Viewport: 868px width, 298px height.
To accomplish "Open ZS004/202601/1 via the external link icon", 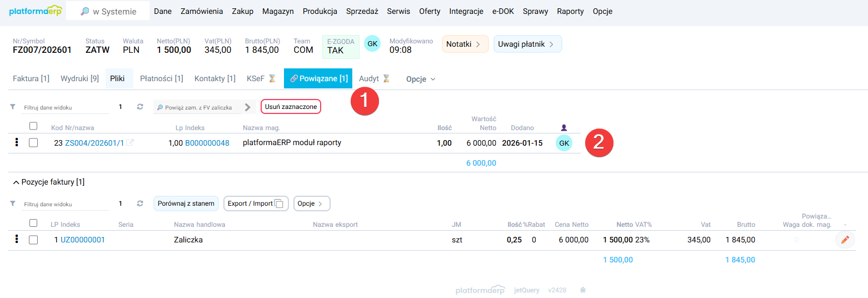I will pos(130,143).
